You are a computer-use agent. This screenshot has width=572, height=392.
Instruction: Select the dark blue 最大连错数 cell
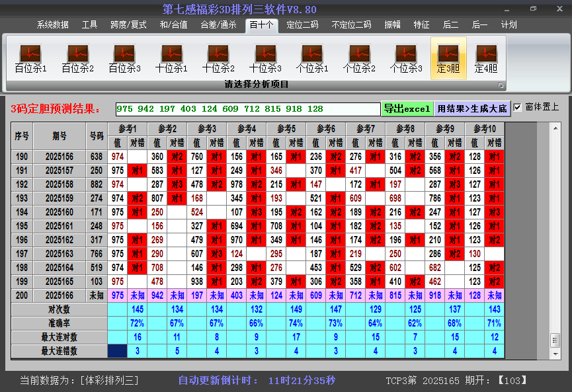118,351
